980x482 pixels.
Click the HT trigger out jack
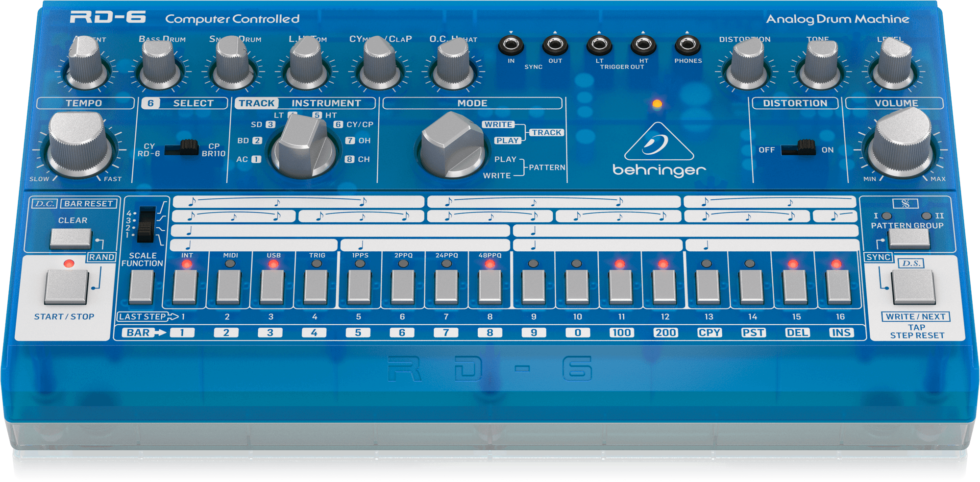(x=643, y=46)
